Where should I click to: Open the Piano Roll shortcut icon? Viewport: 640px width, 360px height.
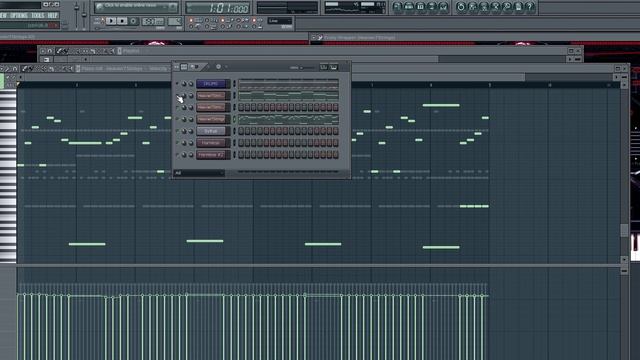[x=420, y=7]
